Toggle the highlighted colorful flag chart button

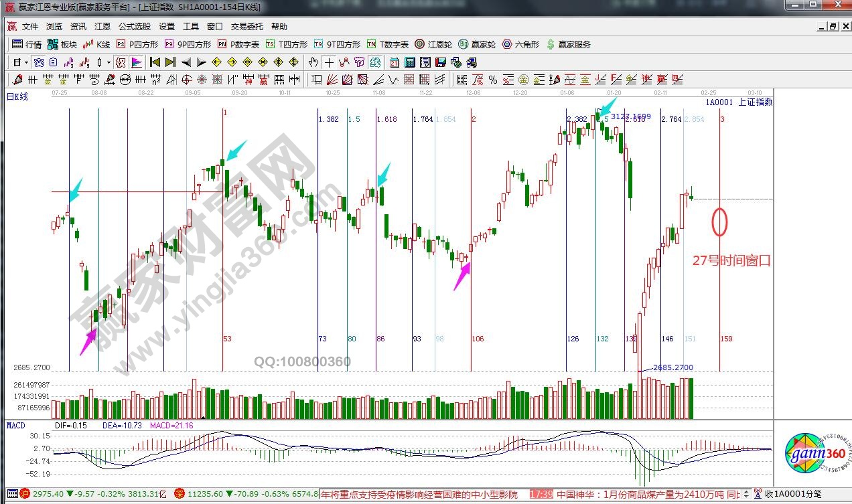click(136, 62)
